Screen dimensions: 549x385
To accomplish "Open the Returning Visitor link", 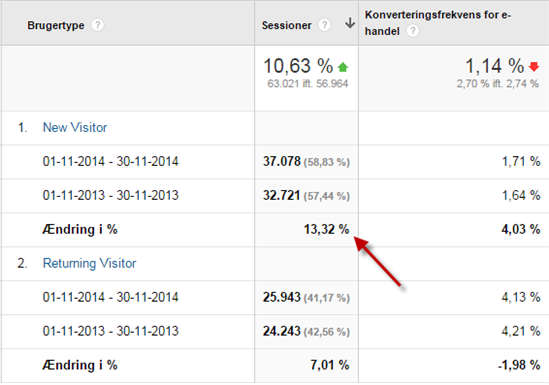I will tap(89, 263).
